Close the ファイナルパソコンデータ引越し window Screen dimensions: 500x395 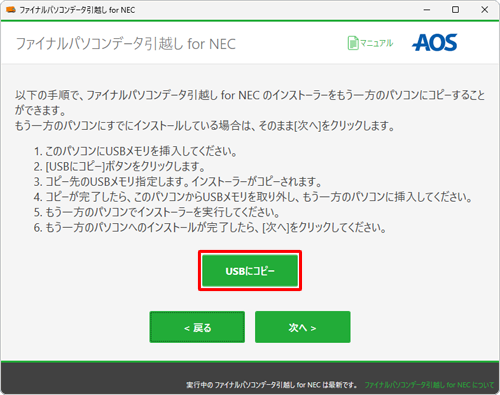coord(485,10)
